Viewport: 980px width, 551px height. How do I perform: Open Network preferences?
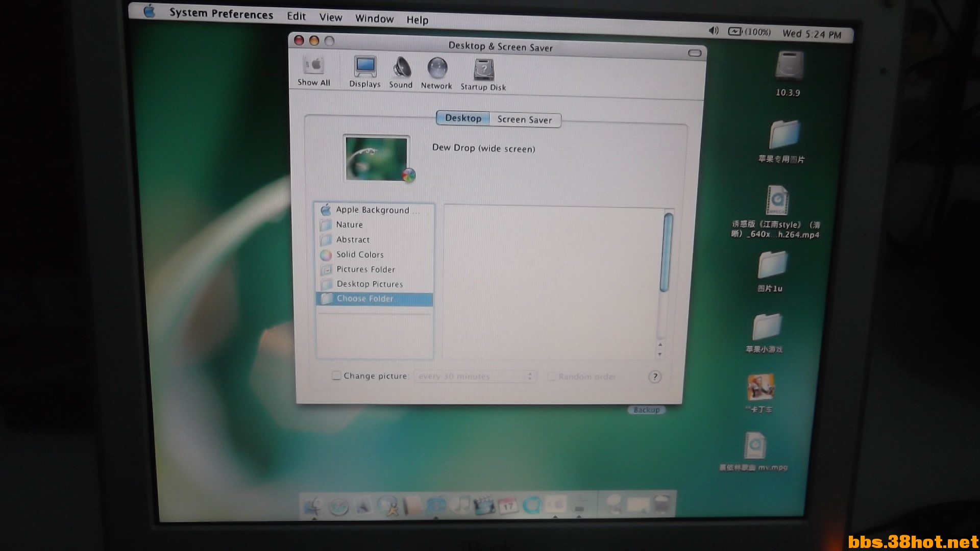click(436, 74)
